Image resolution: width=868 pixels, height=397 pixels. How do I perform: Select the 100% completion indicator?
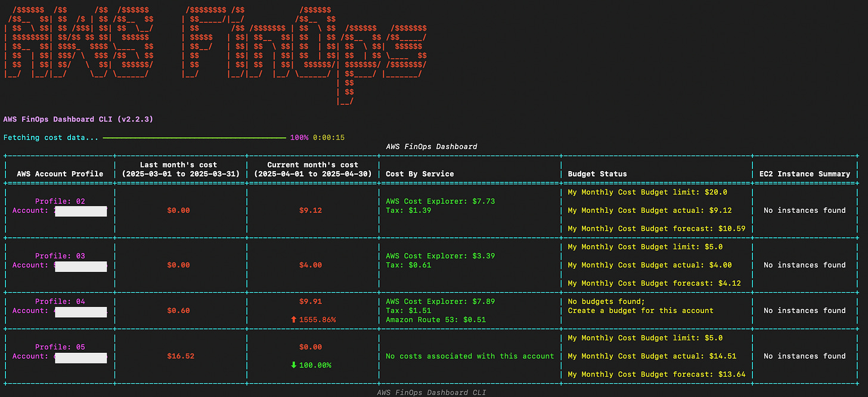(299, 137)
